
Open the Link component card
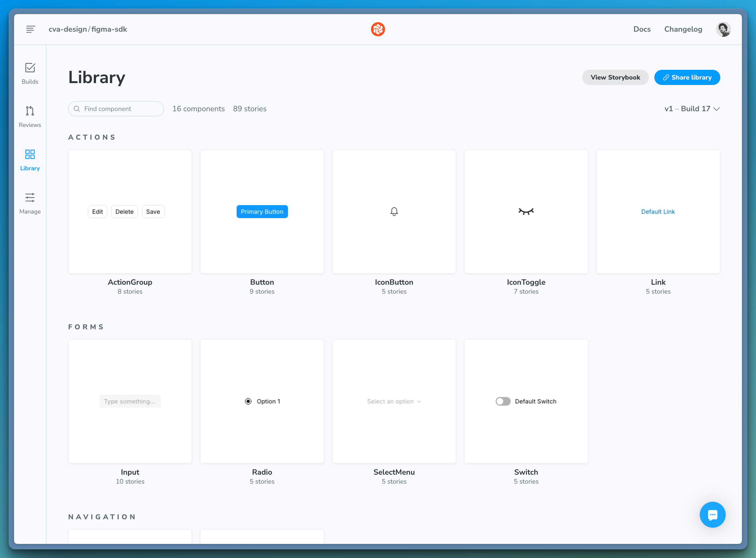point(658,212)
